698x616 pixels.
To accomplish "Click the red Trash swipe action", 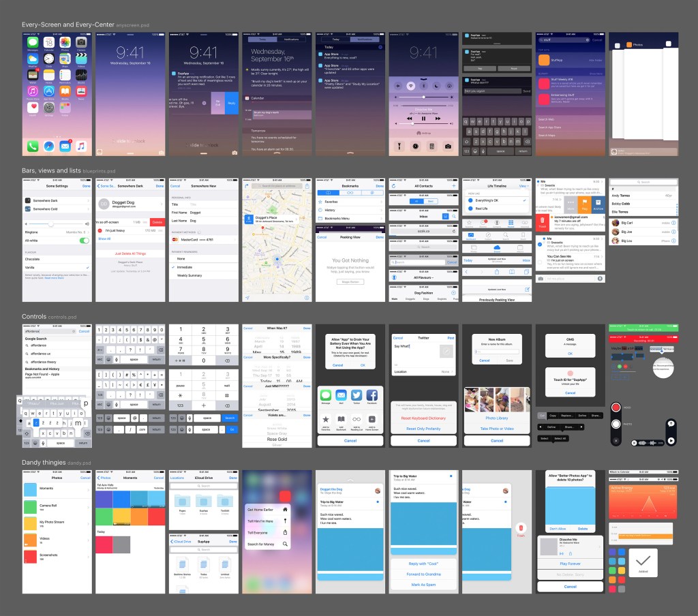I will tap(543, 221).
